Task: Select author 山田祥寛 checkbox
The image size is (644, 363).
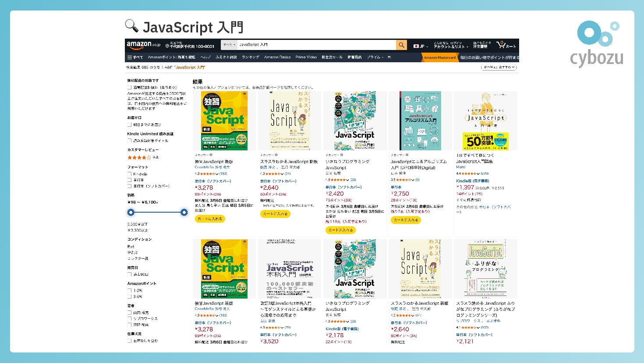Action: pyautogui.click(x=129, y=313)
